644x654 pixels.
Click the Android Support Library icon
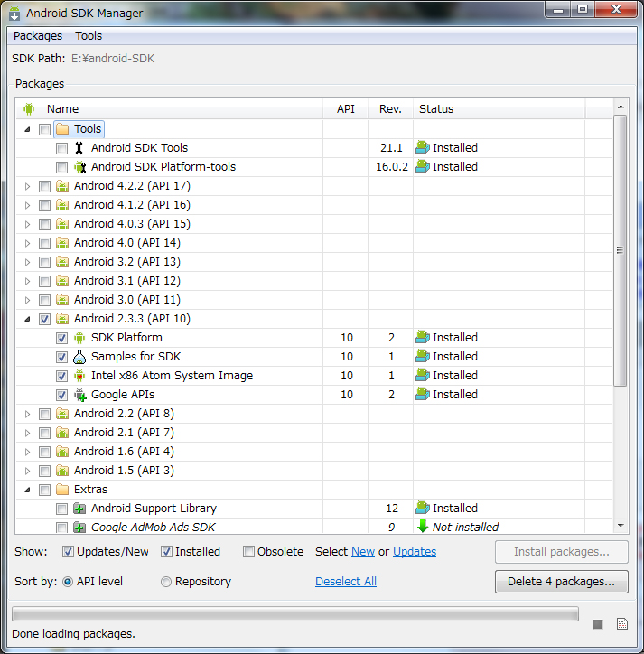[x=79, y=509]
